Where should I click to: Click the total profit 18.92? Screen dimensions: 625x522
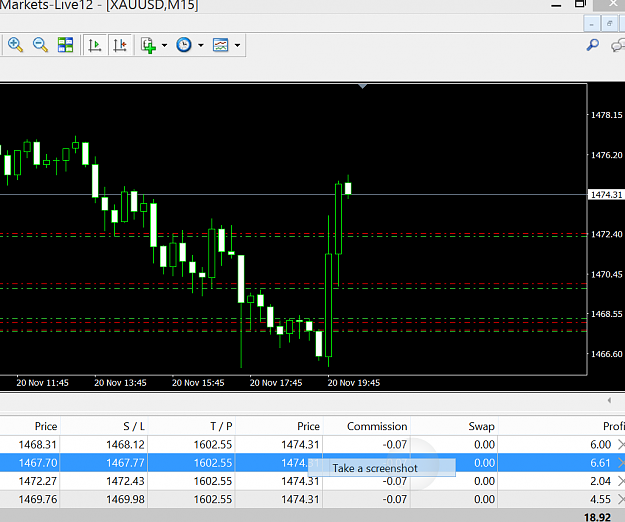point(597,517)
